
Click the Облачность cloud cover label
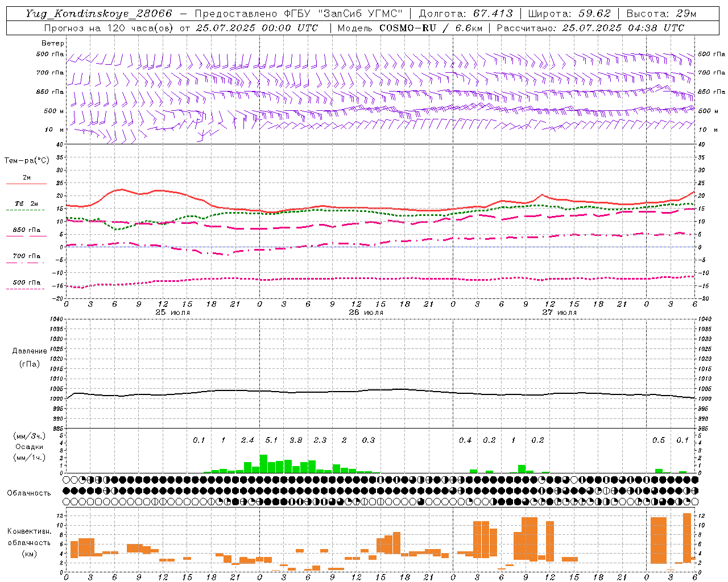29,493
